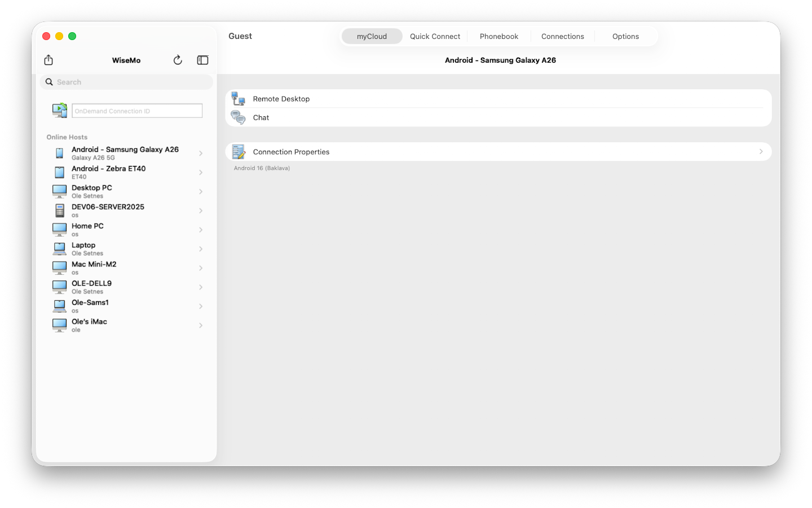Click the Ole-Sams1 laptop icon

coord(59,306)
